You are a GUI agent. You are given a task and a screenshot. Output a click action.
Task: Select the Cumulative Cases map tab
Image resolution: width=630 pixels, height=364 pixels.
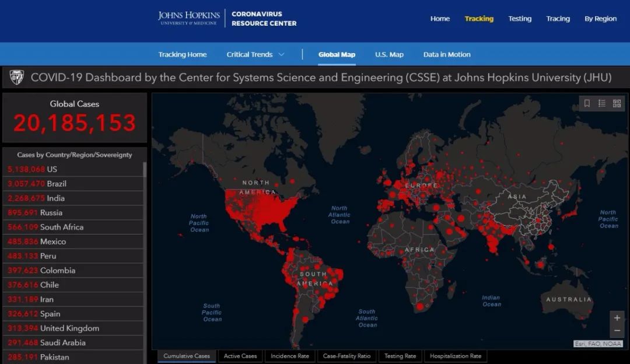(x=187, y=356)
